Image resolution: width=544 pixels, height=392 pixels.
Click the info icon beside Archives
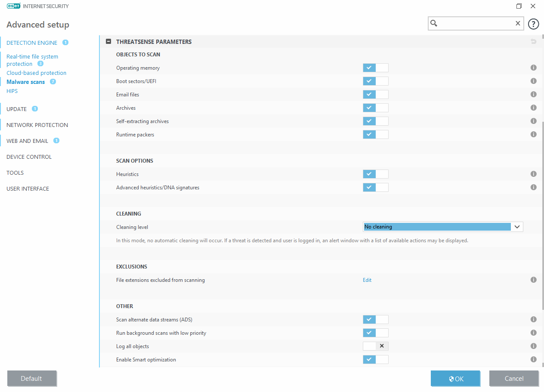(533, 108)
